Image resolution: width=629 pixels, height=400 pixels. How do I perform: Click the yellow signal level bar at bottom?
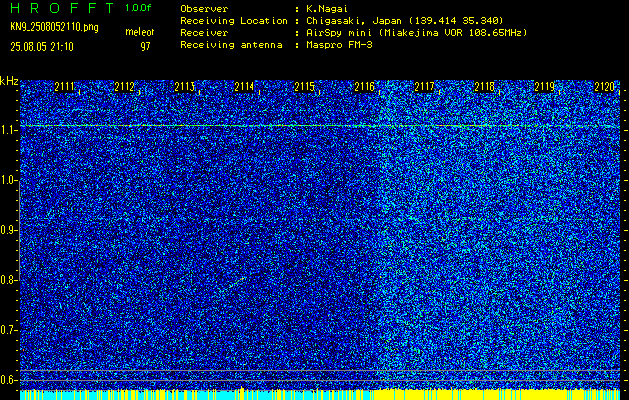pyautogui.click(x=320, y=394)
